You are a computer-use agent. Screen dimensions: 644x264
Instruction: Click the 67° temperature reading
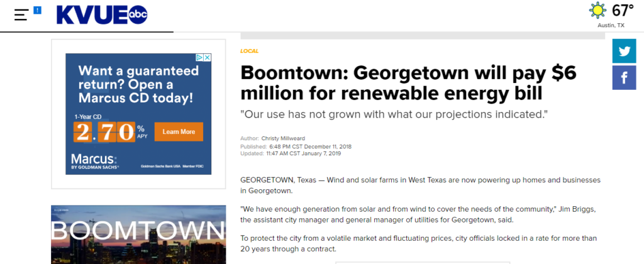coord(623,11)
